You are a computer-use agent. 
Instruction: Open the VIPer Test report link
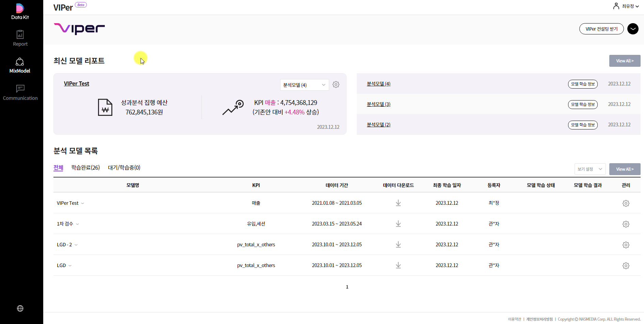pyautogui.click(x=77, y=83)
